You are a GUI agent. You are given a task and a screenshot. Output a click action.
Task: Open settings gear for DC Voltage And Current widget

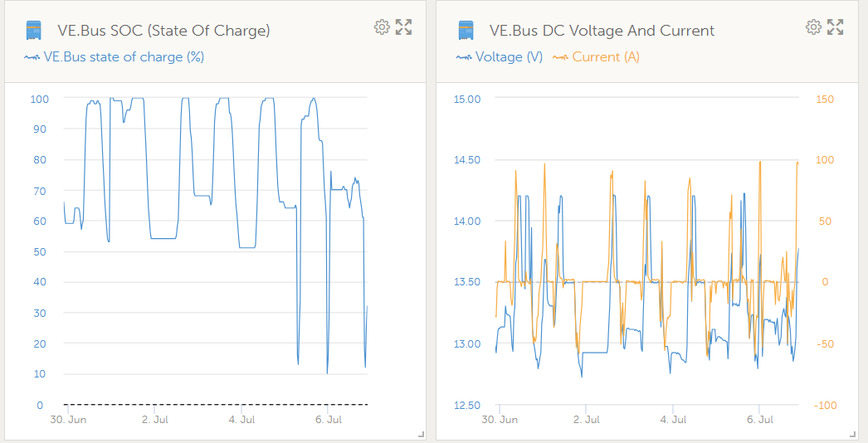813,27
